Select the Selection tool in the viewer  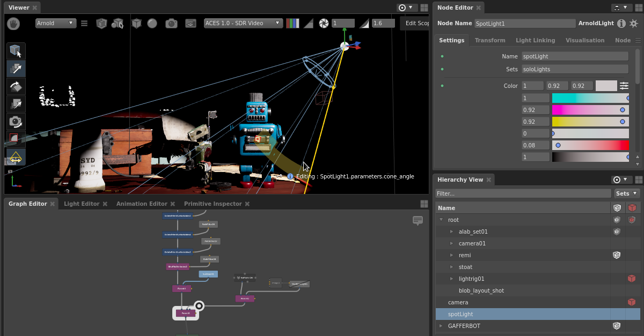[16, 51]
